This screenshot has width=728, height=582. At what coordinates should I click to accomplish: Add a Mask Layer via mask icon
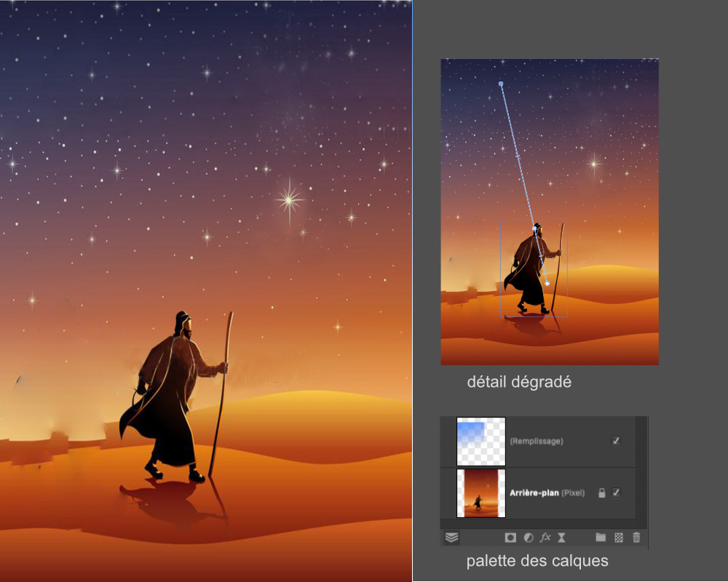pos(510,538)
